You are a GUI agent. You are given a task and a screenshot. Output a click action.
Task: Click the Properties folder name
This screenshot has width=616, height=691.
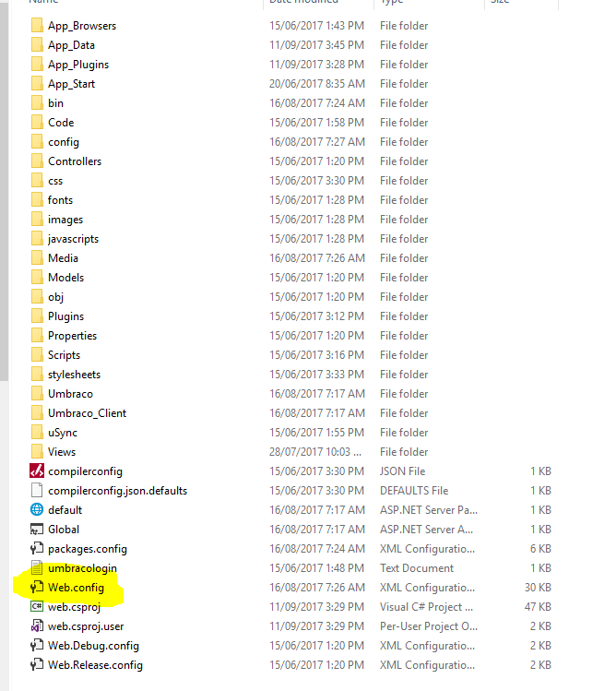[x=72, y=336]
